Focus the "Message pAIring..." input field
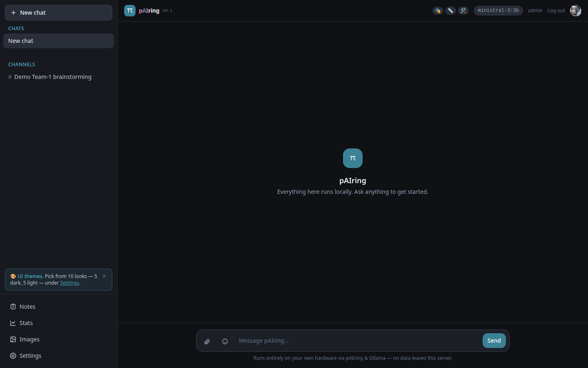 point(357,341)
